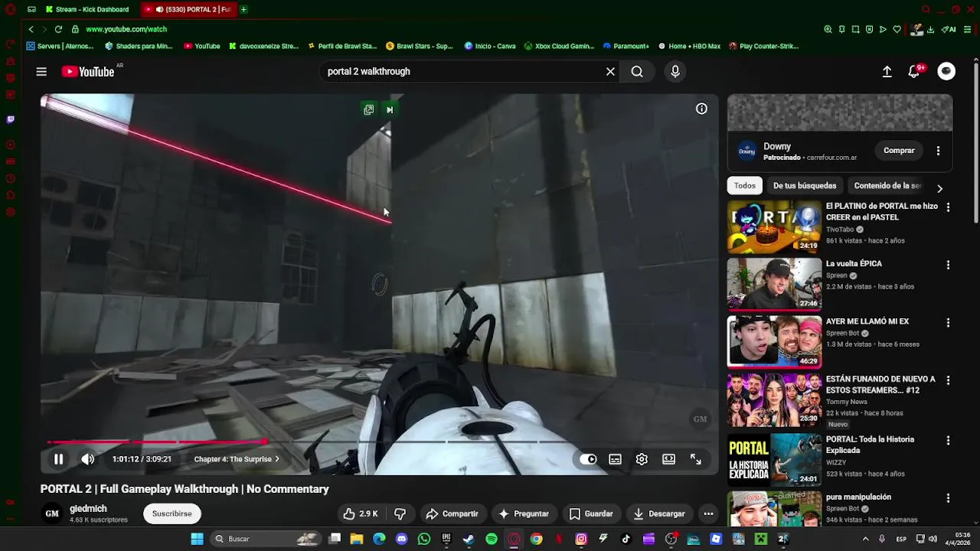Open options for 'El PLATINO de PORTAL' video
The image size is (980, 551).
[948, 207]
